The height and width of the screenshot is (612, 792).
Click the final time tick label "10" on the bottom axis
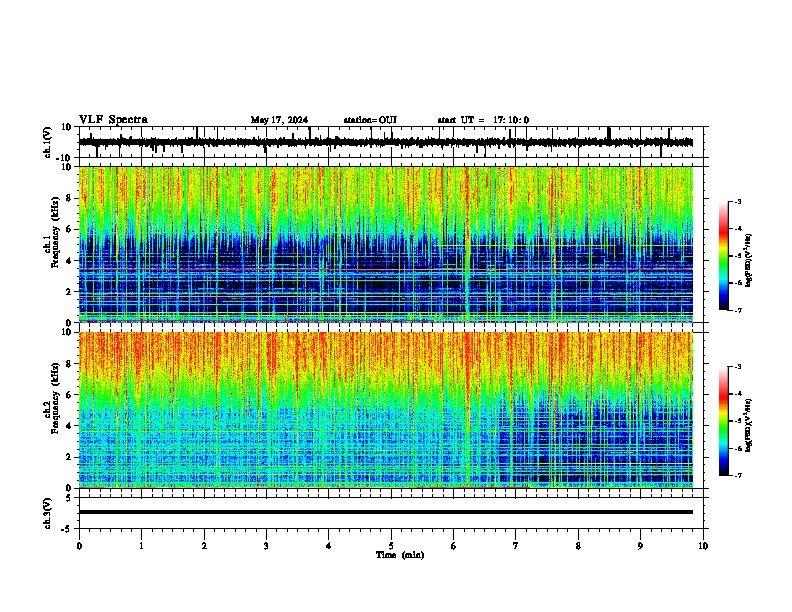pyautogui.click(x=703, y=546)
